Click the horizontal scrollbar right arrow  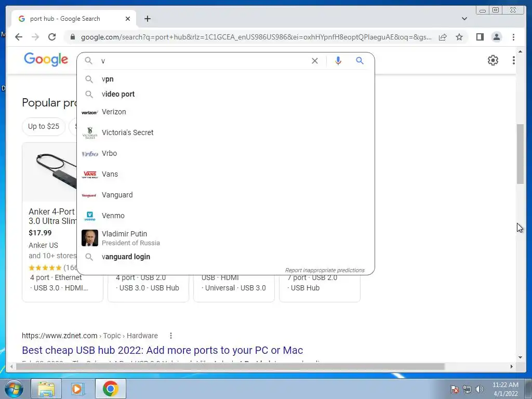pyautogui.click(x=512, y=366)
